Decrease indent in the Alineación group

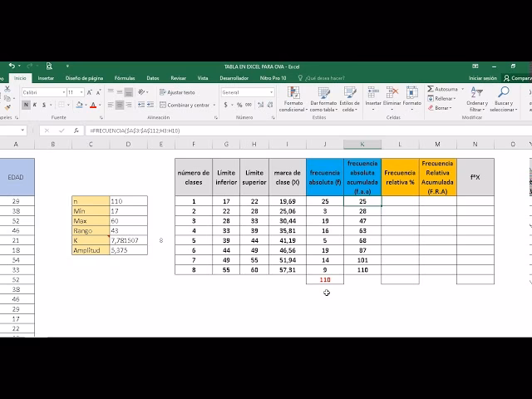(141, 106)
